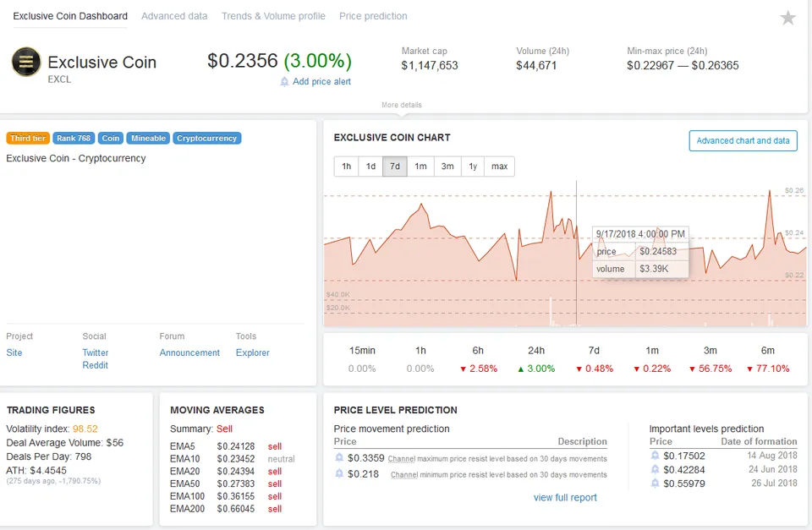Switch to the Advanced data tab
Image resolution: width=812 pixels, height=530 pixels.
pyautogui.click(x=174, y=16)
